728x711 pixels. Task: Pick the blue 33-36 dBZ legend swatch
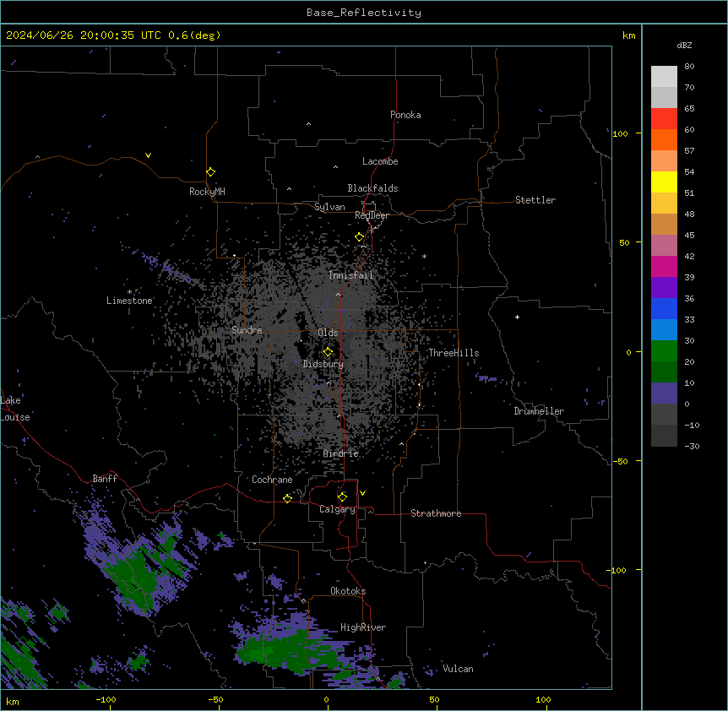point(664,308)
